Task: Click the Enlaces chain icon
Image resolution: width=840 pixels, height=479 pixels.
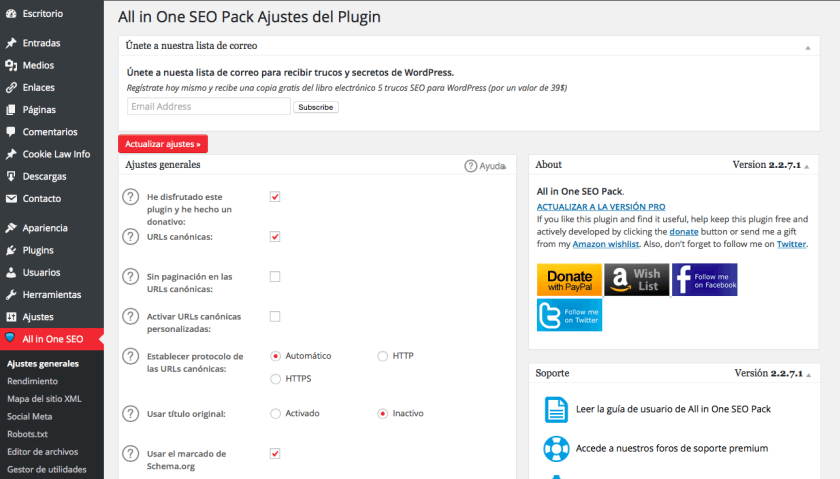Action: 11,87
